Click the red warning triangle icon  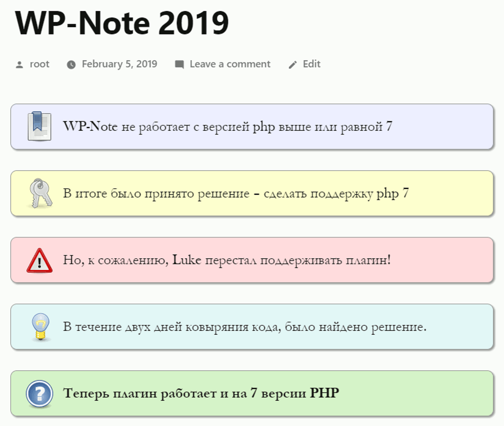point(40,260)
